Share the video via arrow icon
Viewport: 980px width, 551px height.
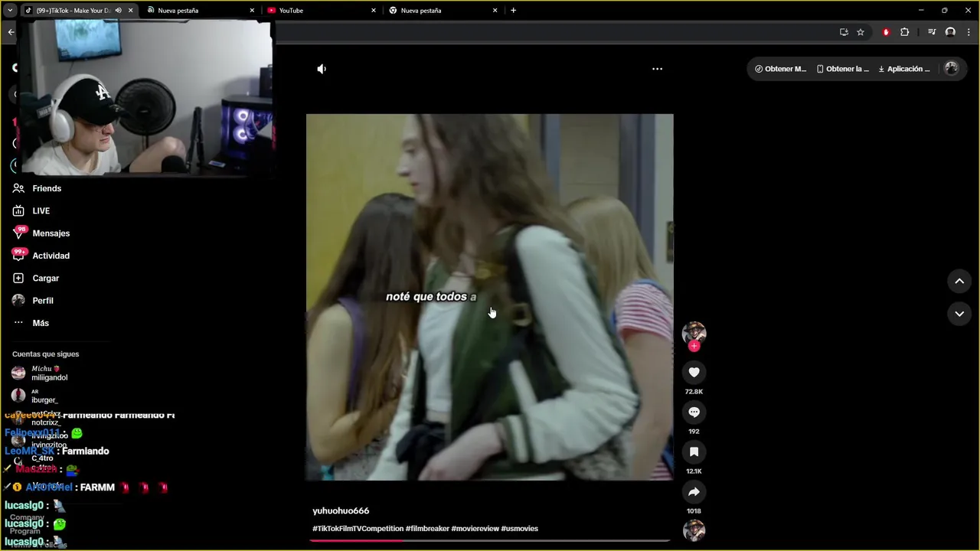coord(694,491)
